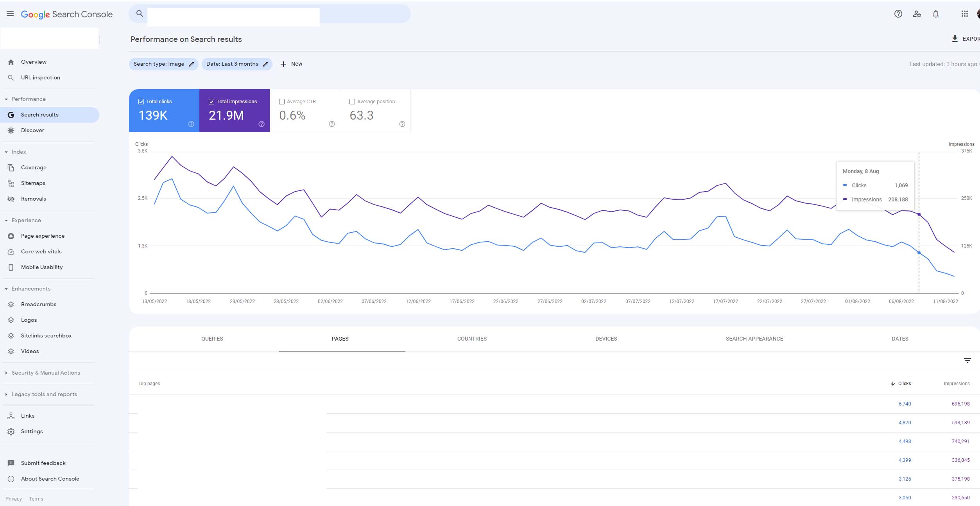Click the About Search Console info icon
This screenshot has width=980, height=506.
point(11,479)
